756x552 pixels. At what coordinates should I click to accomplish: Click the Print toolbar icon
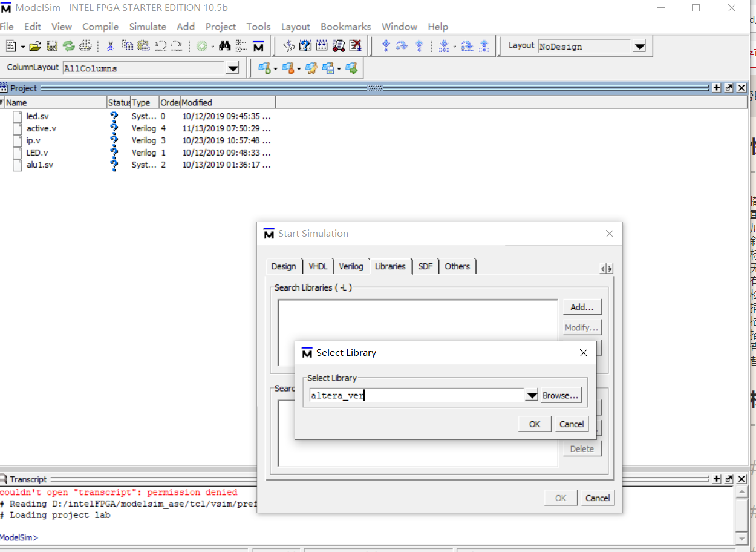click(85, 46)
